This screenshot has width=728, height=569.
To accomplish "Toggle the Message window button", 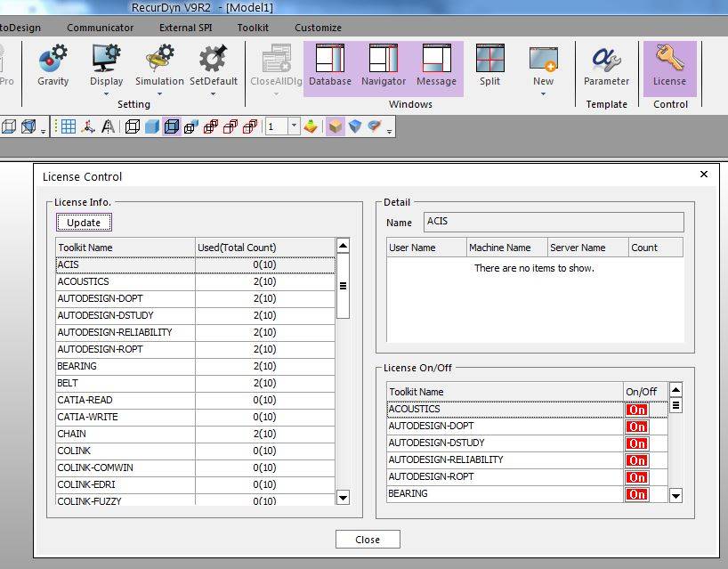I will (x=436, y=69).
